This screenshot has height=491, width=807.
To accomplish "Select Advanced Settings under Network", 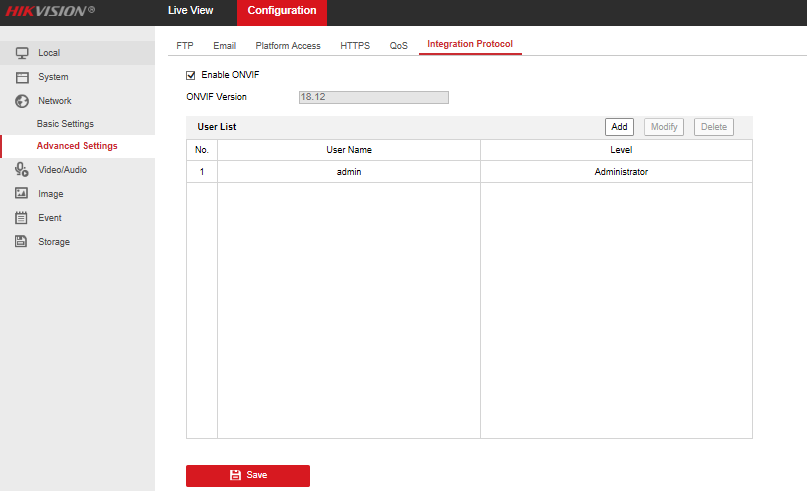I will (77, 146).
